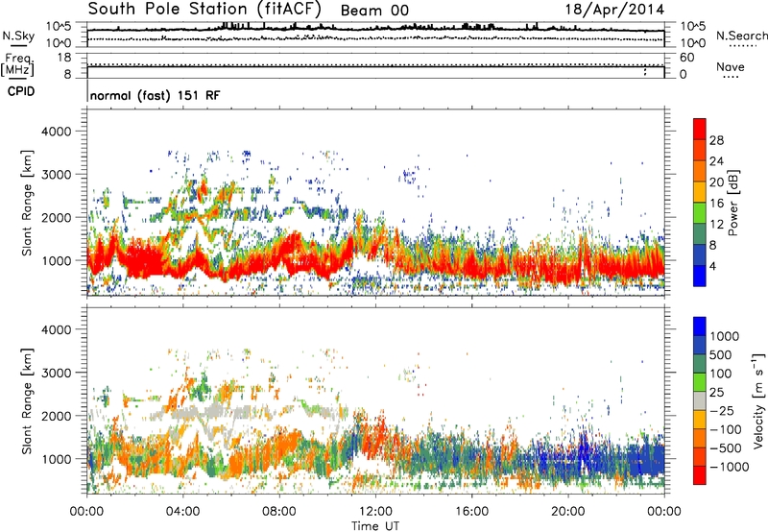Image resolution: width=768 pixels, height=532 pixels.
Task: Click power panel 'Slant Range [km]' label
Action: [x=27, y=203]
